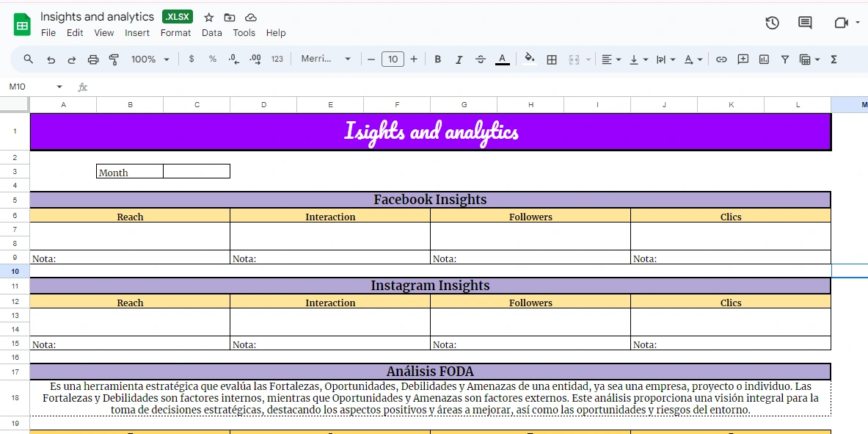Open the Merriweather font dropdown
The width and height of the screenshot is (868, 434).
(326, 59)
